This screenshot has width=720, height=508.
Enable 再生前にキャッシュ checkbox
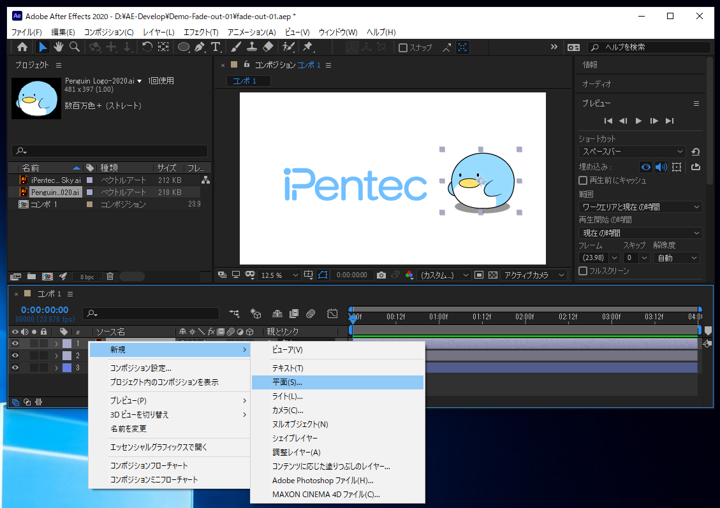coord(583,180)
